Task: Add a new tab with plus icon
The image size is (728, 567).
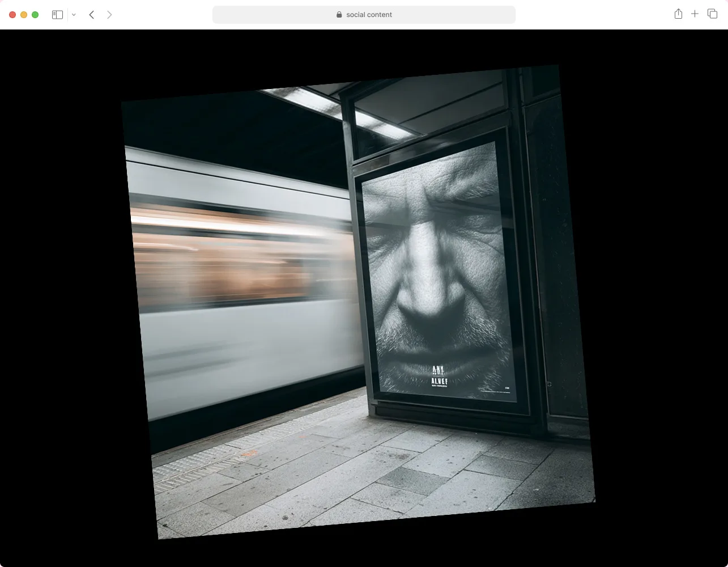Action: click(x=695, y=14)
